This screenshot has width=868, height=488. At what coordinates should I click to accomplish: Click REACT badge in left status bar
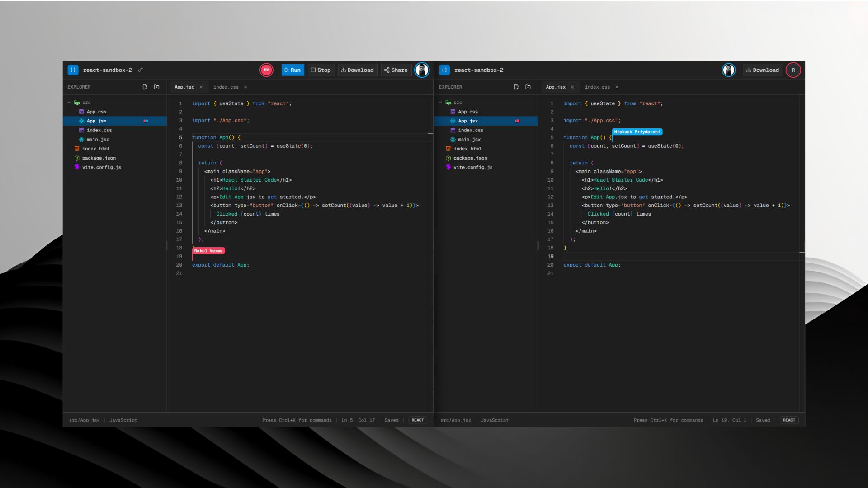click(x=418, y=420)
